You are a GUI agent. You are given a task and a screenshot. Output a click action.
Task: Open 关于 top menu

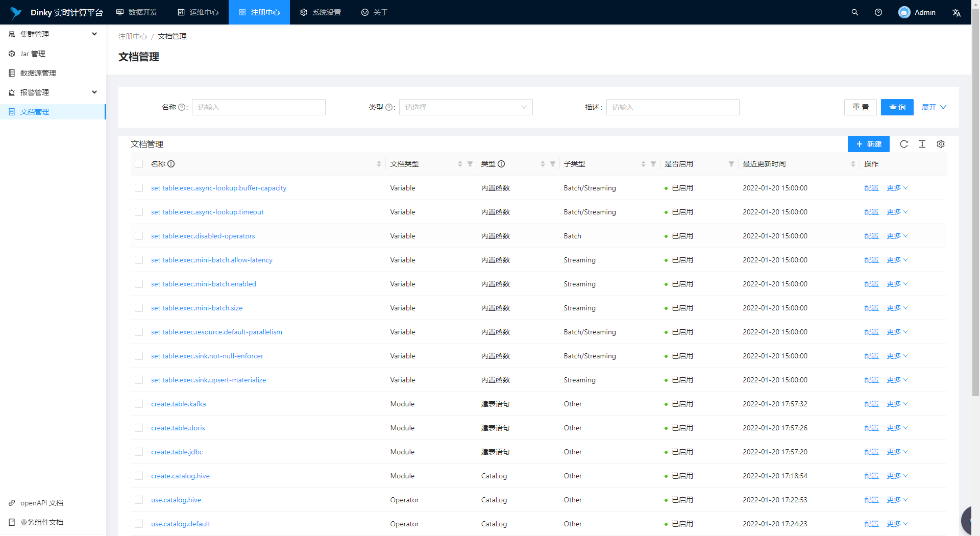[375, 12]
